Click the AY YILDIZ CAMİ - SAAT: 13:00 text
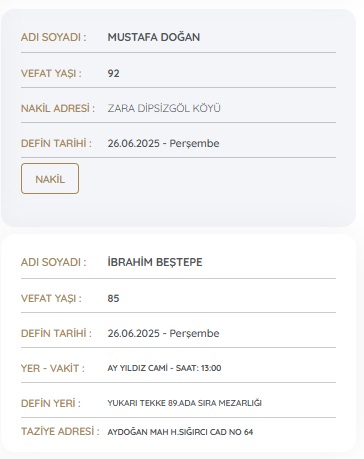 [x=164, y=368]
